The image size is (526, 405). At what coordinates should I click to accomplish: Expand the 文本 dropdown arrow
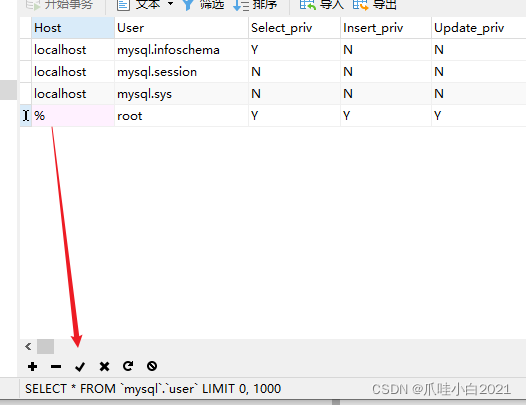[x=170, y=4]
